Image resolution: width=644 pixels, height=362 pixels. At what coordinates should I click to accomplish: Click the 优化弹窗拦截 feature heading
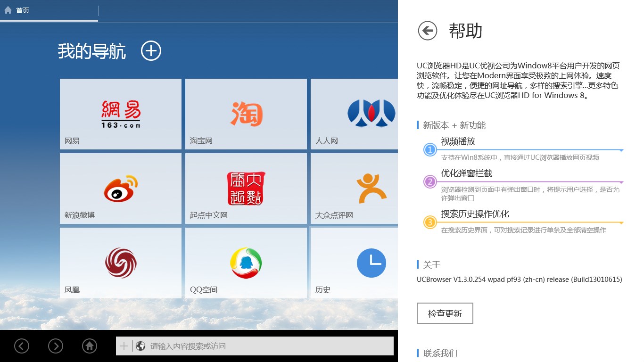click(467, 173)
